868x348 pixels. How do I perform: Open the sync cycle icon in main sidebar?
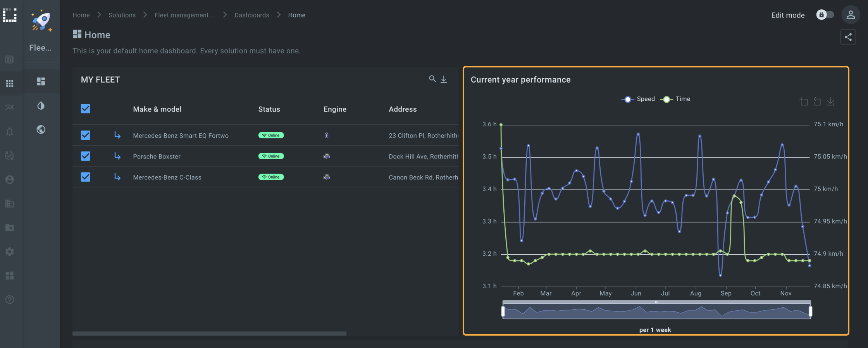[x=10, y=155]
